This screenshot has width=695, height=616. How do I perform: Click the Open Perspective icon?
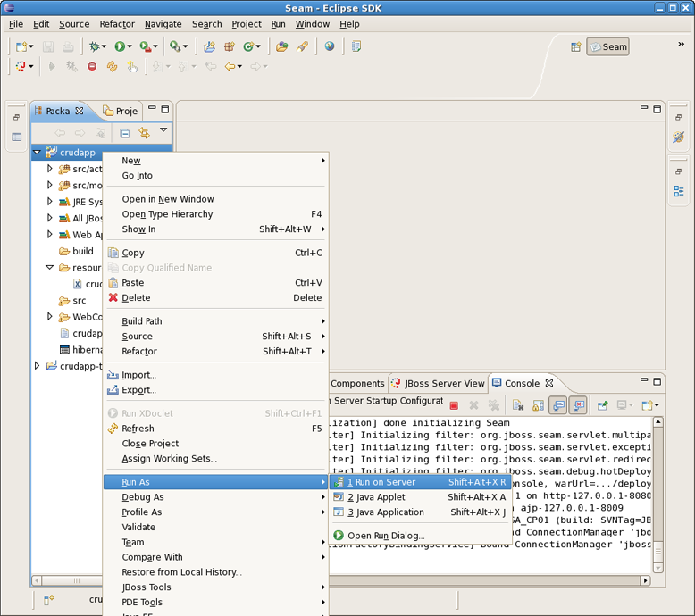pos(576,46)
